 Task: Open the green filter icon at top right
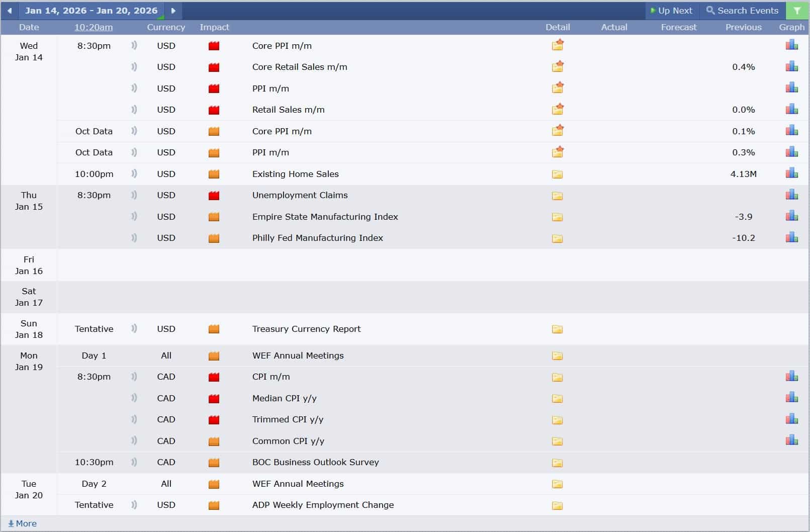click(797, 10)
